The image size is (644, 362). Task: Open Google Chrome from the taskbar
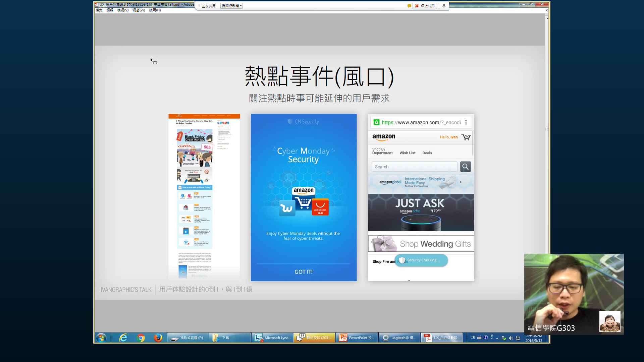(141, 338)
